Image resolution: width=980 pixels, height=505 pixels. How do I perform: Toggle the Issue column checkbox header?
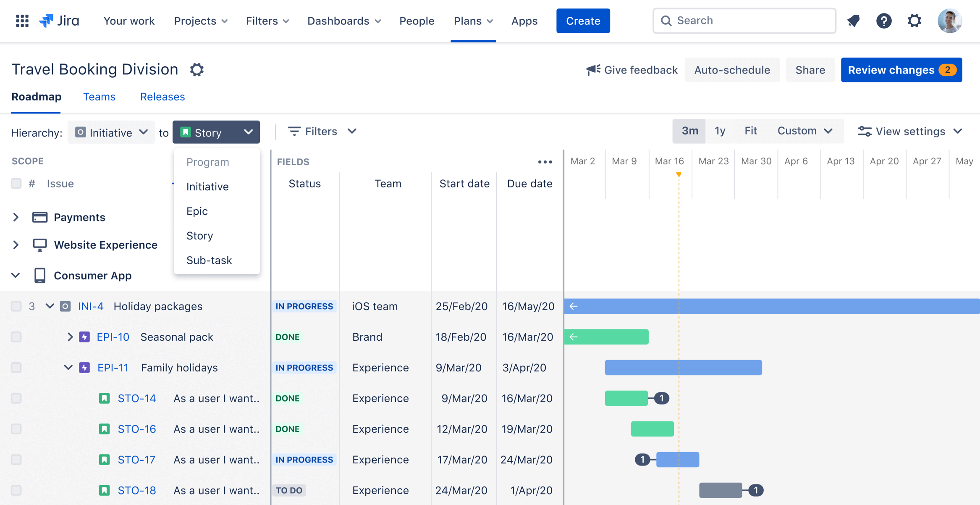[x=16, y=183]
